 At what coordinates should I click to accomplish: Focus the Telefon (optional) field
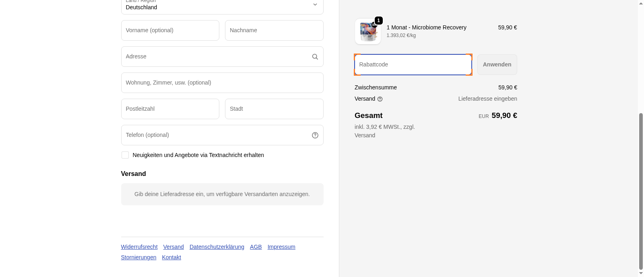pyautogui.click(x=222, y=135)
